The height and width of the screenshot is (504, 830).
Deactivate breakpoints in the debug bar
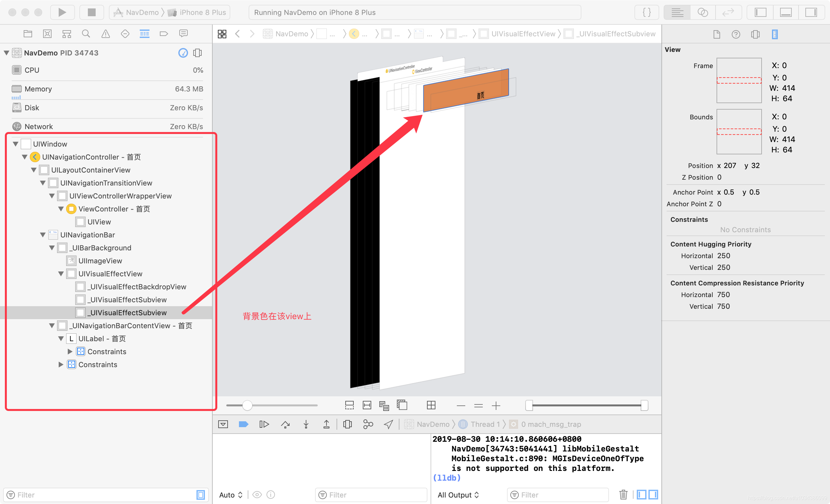click(243, 424)
